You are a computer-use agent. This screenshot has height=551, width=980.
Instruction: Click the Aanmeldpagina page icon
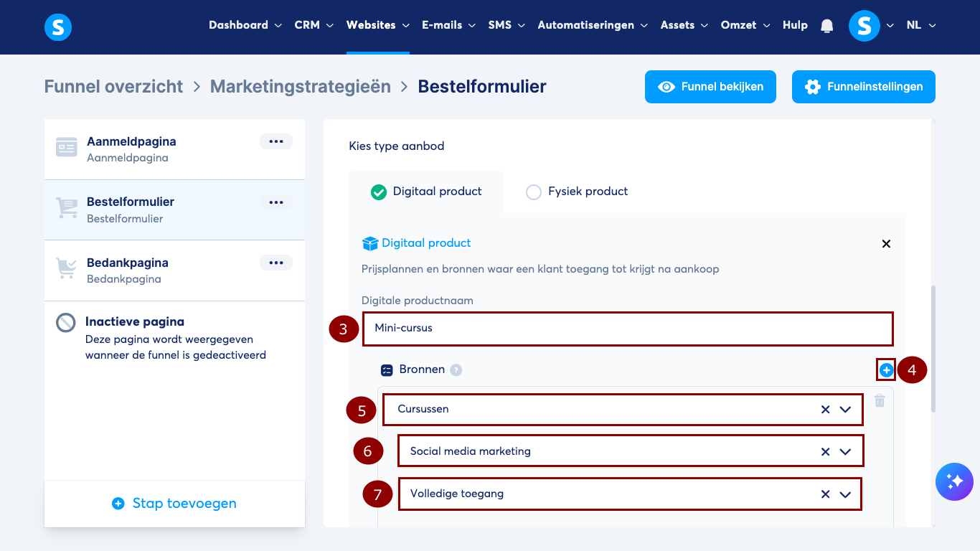(67, 147)
